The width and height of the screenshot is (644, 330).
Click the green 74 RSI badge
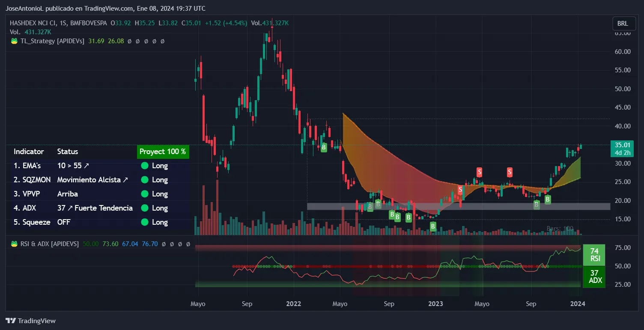pyautogui.click(x=594, y=255)
